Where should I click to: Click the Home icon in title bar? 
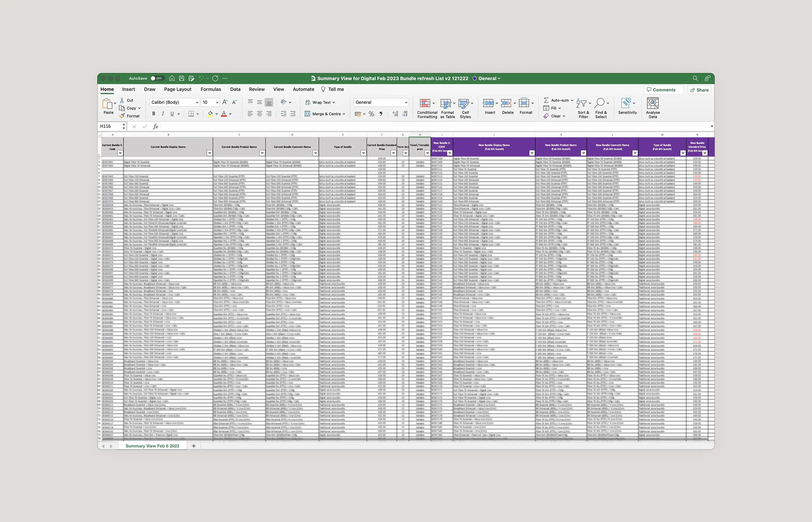(172, 78)
